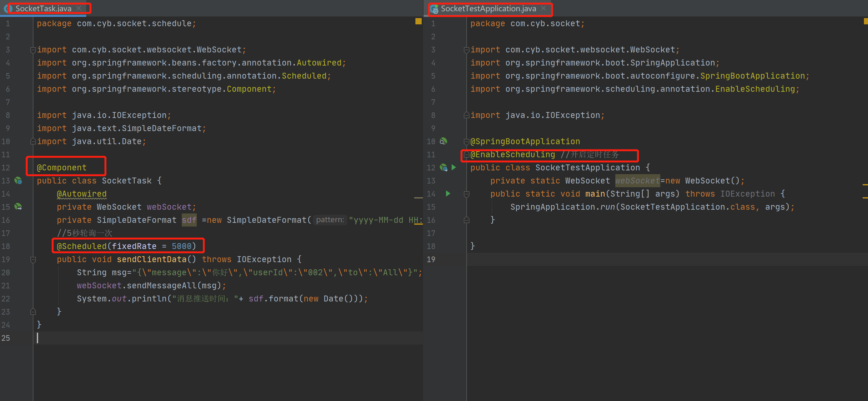
Task: Click the green run arrow next to main method
Action: [x=448, y=193]
